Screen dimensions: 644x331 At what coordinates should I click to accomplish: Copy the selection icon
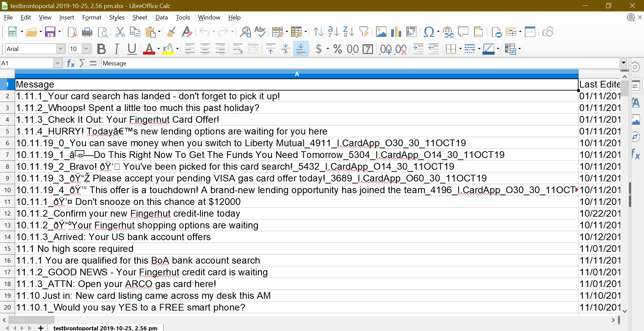(x=135, y=32)
